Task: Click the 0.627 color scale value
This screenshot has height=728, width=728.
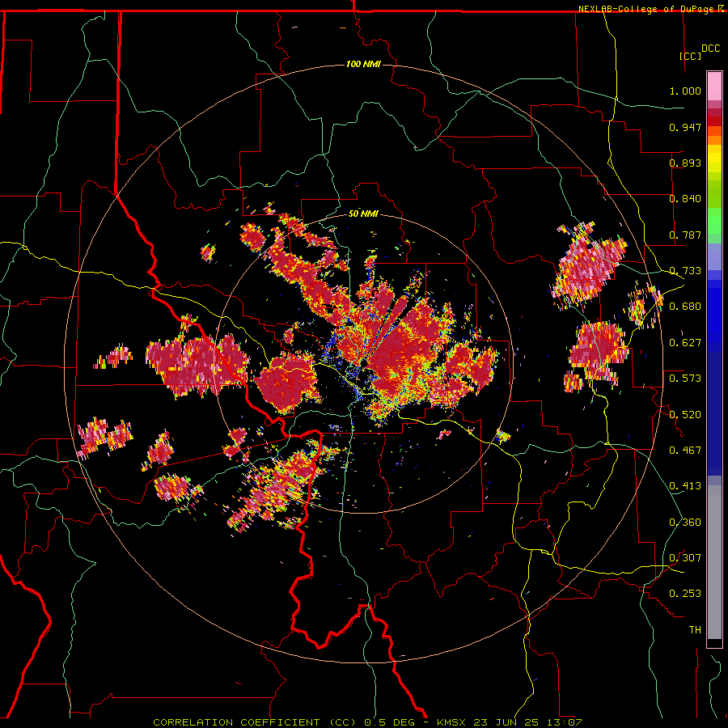Action: click(685, 343)
